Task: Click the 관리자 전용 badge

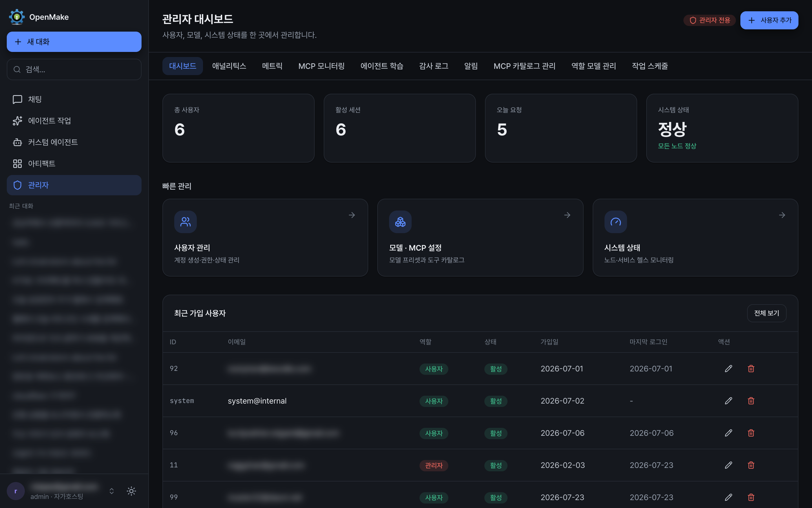Action: click(709, 20)
